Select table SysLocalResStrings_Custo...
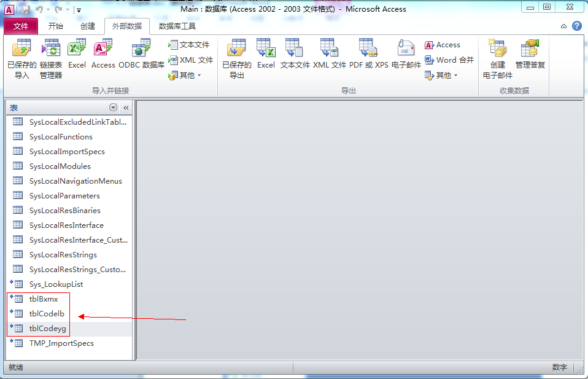 tap(69, 270)
